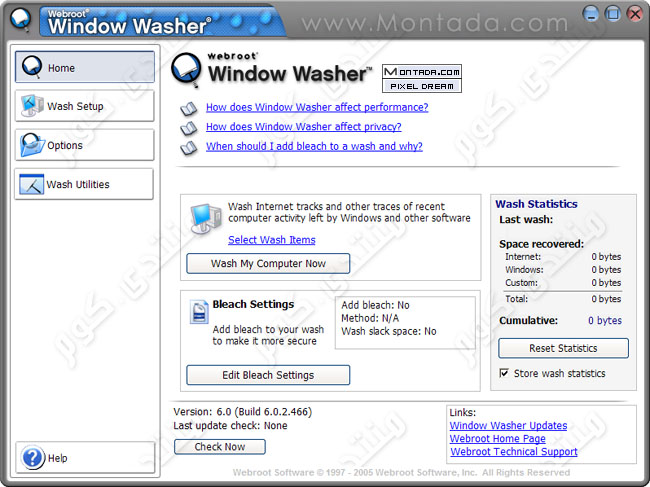This screenshot has height=487, width=650.
Task: Click the book icon beside bleach question
Action: [188, 147]
